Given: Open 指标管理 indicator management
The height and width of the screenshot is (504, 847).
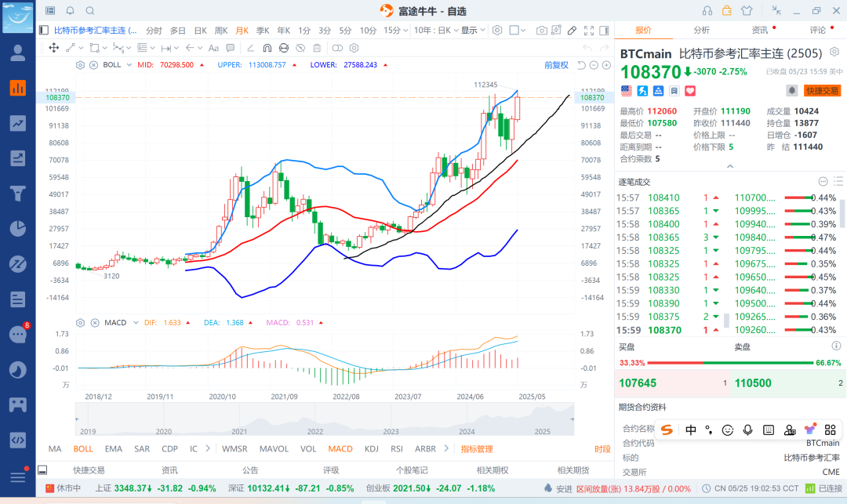Looking at the screenshot, I should [477, 449].
